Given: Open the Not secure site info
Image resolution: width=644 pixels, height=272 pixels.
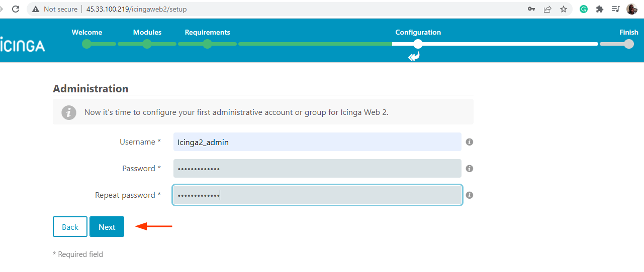Looking at the screenshot, I should pos(55,9).
